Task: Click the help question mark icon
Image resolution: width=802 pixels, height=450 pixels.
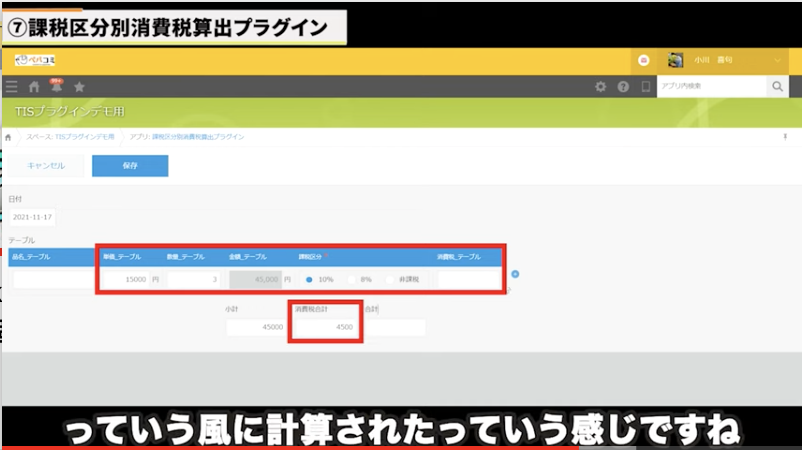Action: click(623, 87)
